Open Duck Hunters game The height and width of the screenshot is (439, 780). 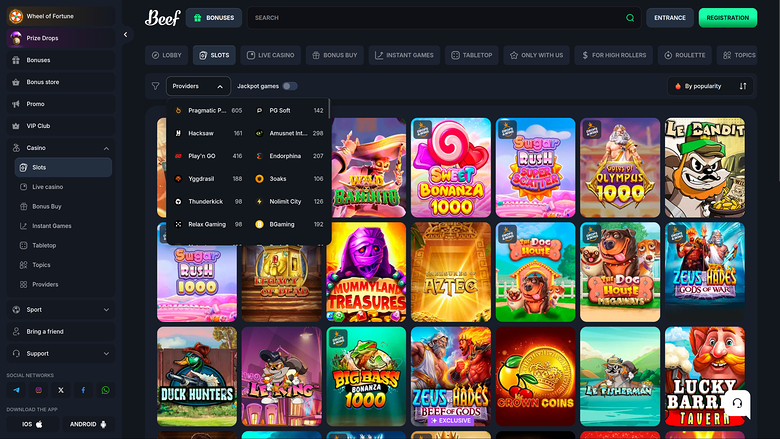click(197, 376)
